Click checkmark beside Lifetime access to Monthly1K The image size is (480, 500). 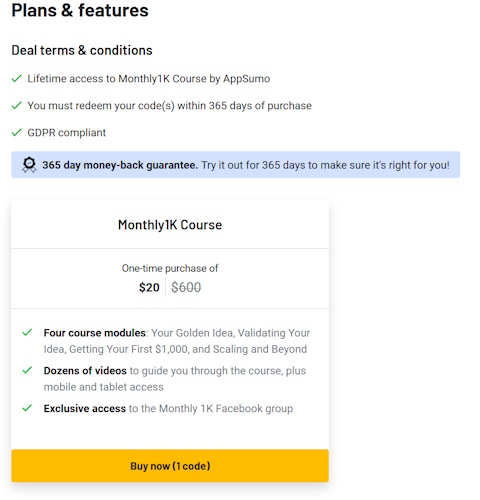pos(16,79)
